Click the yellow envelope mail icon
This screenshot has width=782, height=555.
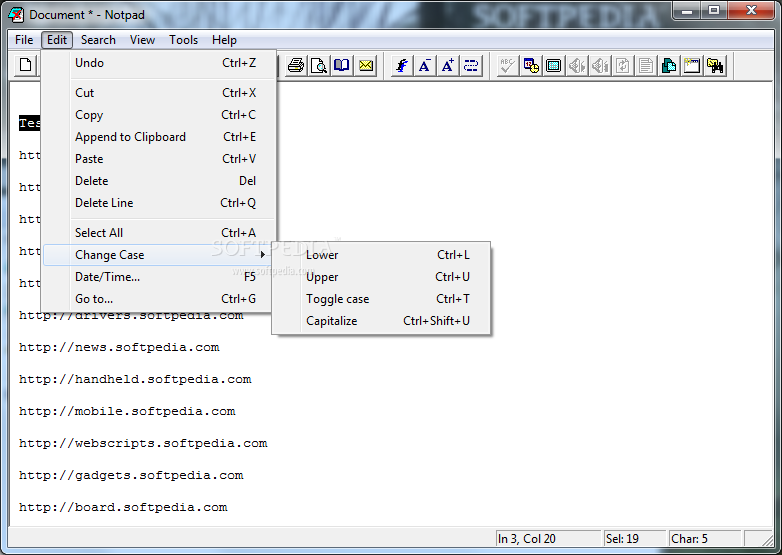[366, 65]
